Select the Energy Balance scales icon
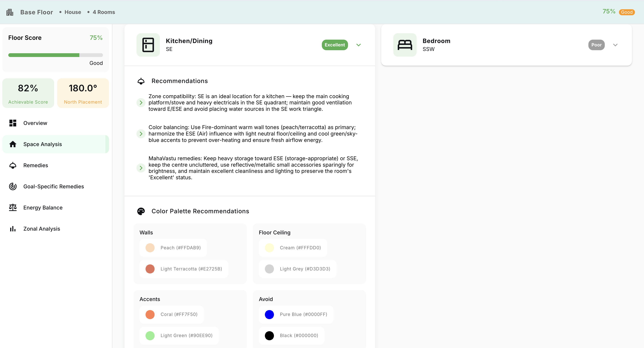This screenshot has width=644, height=348. 12,207
